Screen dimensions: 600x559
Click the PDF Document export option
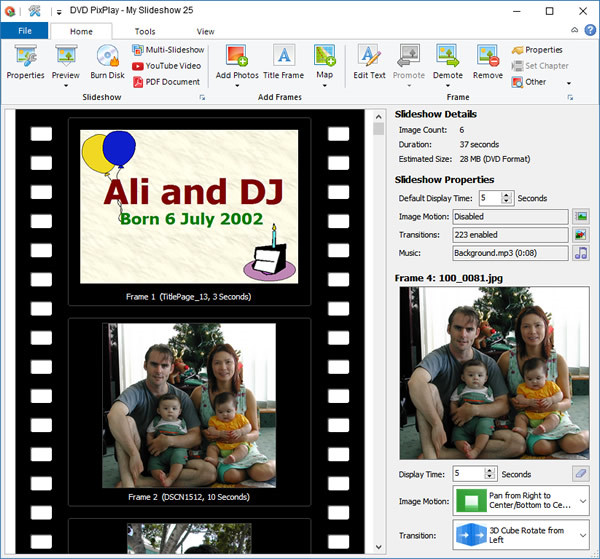point(166,82)
